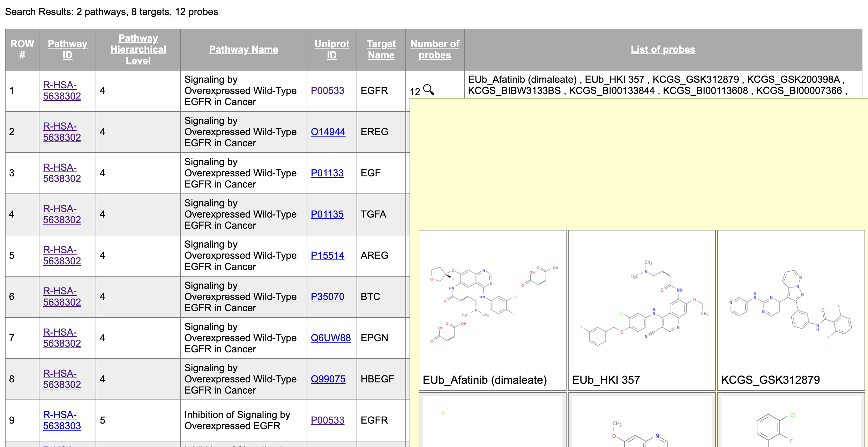The height and width of the screenshot is (447, 868).
Task: Open Uniprot link P00533 in row 1
Action: [x=328, y=90]
